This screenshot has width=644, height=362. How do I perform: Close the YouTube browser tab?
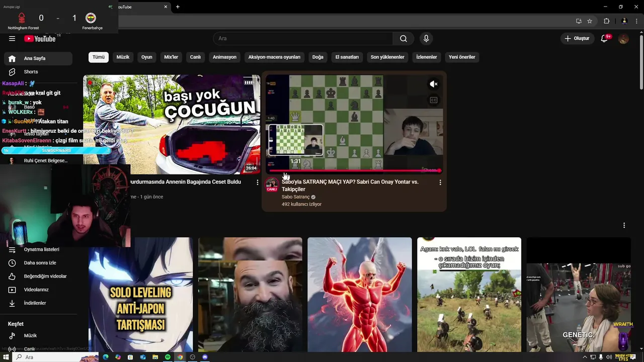[166, 7]
